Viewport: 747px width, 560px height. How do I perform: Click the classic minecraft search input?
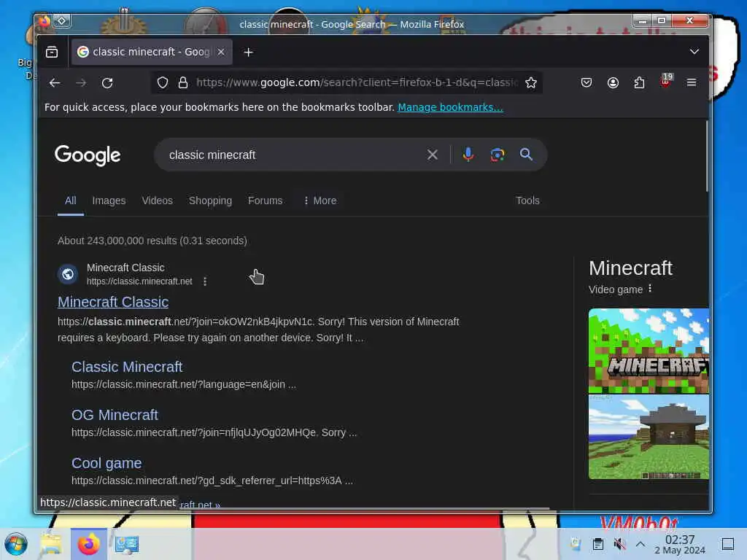(290, 155)
